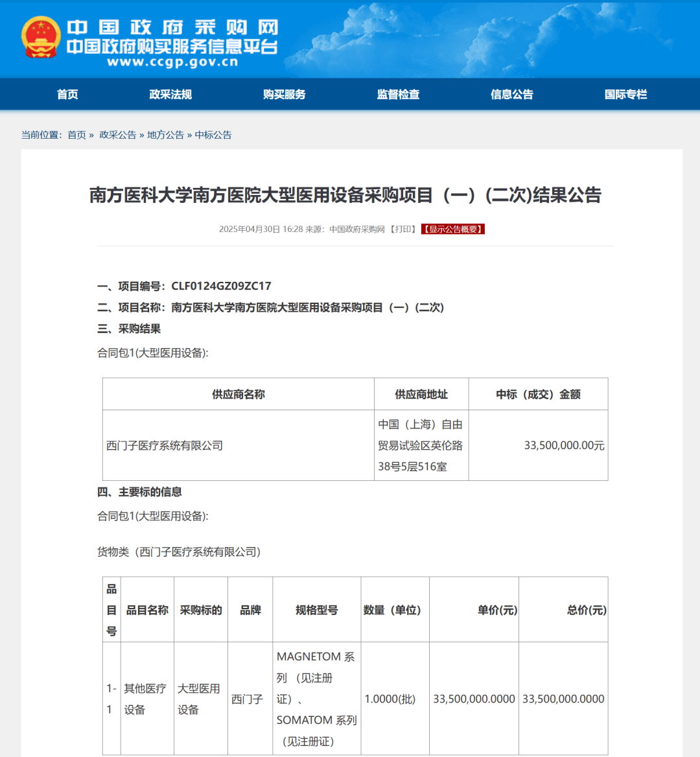Screen dimensions: 700x757
Task: Open the 信息公告 navigation item
Action: [x=512, y=94]
